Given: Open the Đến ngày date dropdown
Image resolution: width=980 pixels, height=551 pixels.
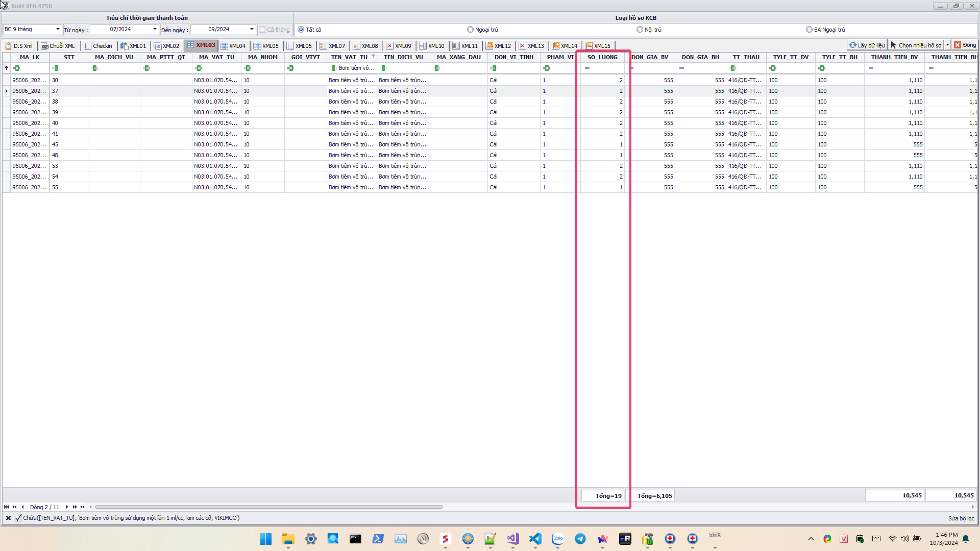Looking at the screenshot, I should pos(252,30).
